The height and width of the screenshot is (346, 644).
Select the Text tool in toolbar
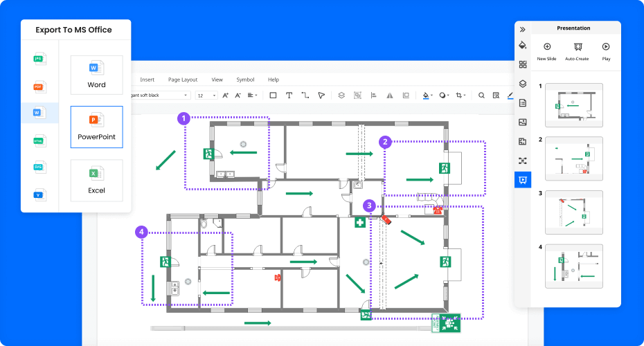tap(289, 95)
